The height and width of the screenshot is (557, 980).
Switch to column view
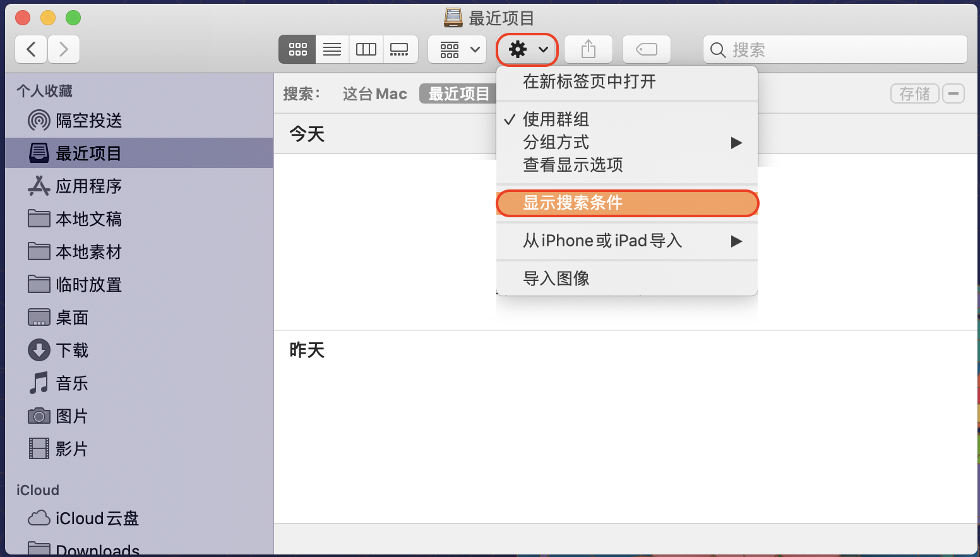(x=366, y=49)
